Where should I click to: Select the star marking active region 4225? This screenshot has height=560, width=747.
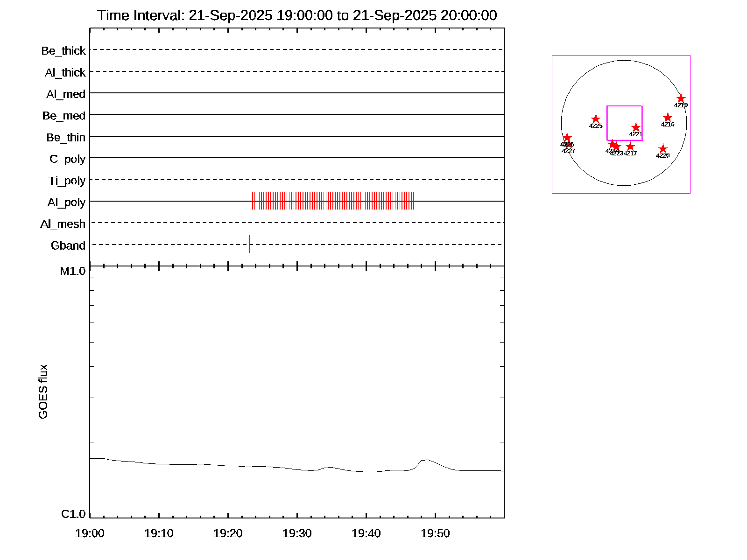click(x=596, y=119)
